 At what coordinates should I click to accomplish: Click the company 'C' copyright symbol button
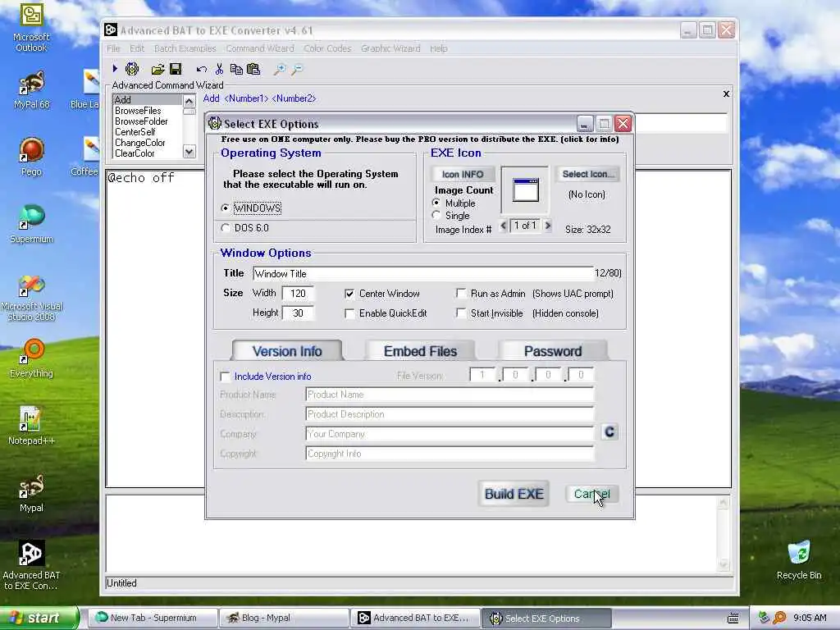click(609, 431)
